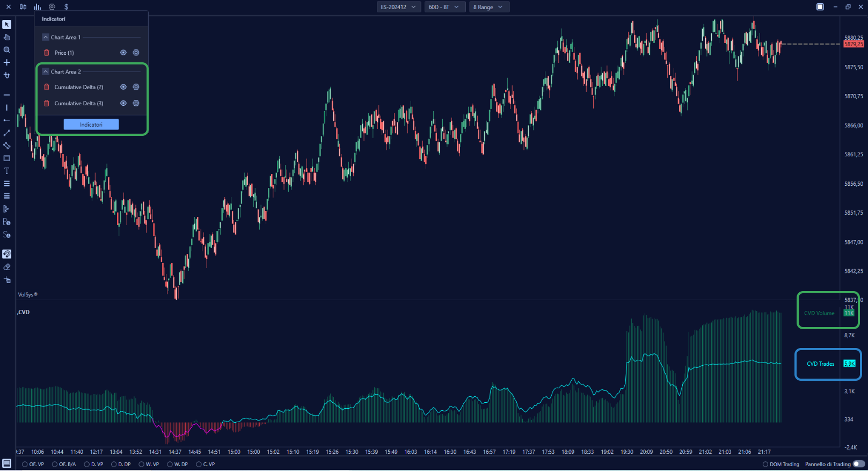Open the indicators bar-chart icon
The image size is (868, 471).
[x=38, y=7]
